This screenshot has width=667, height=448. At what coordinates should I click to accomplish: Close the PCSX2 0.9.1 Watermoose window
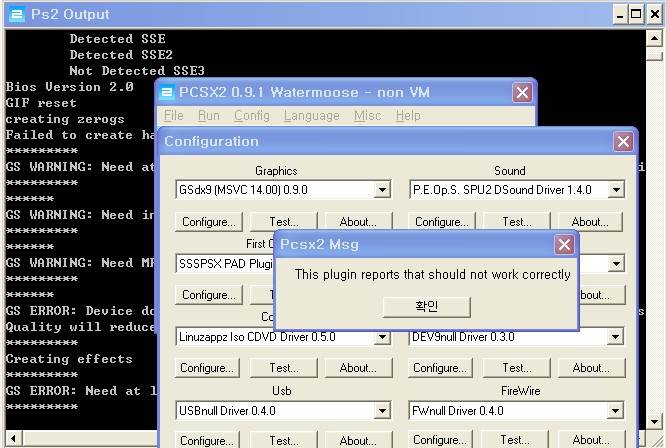coord(522,93)
